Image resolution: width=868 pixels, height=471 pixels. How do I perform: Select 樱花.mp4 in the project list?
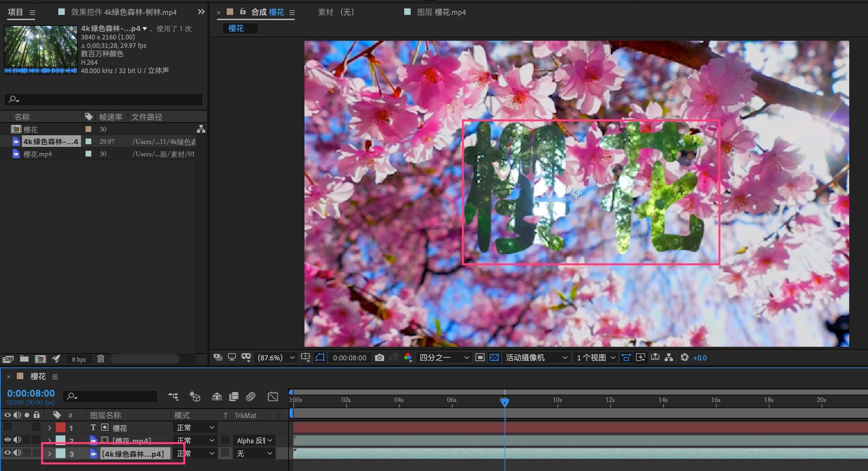click(37, 154)
